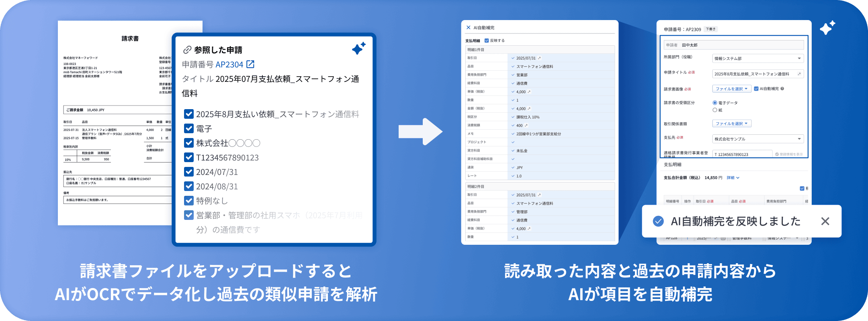
Task: Click the help icon next to AI自動補完 checkbox
Action: pos(782,89)
